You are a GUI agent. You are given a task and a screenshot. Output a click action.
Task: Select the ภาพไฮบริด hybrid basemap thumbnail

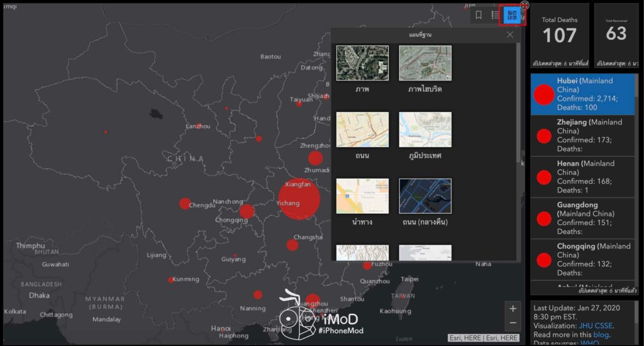point(425,63)
